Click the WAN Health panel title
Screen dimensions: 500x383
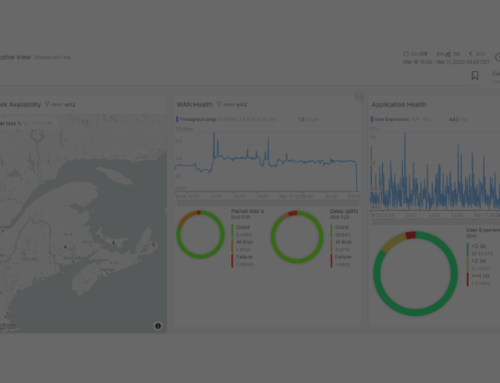(195, 104)
